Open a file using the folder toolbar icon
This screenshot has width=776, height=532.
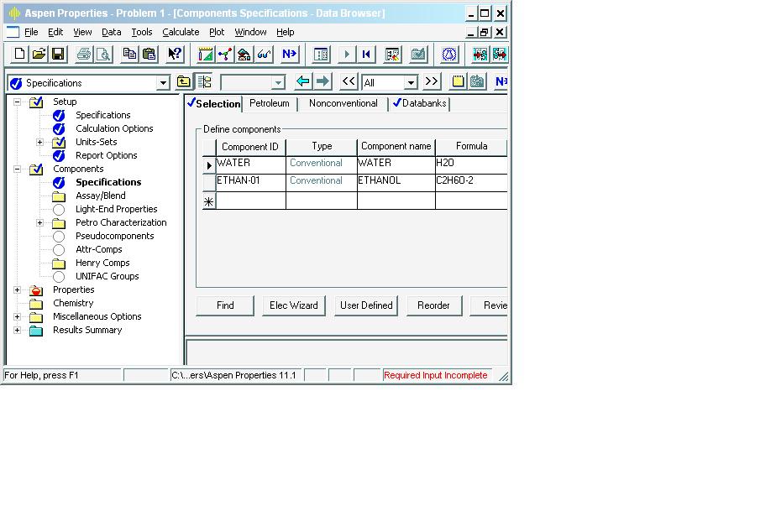(x=39, y=54)
